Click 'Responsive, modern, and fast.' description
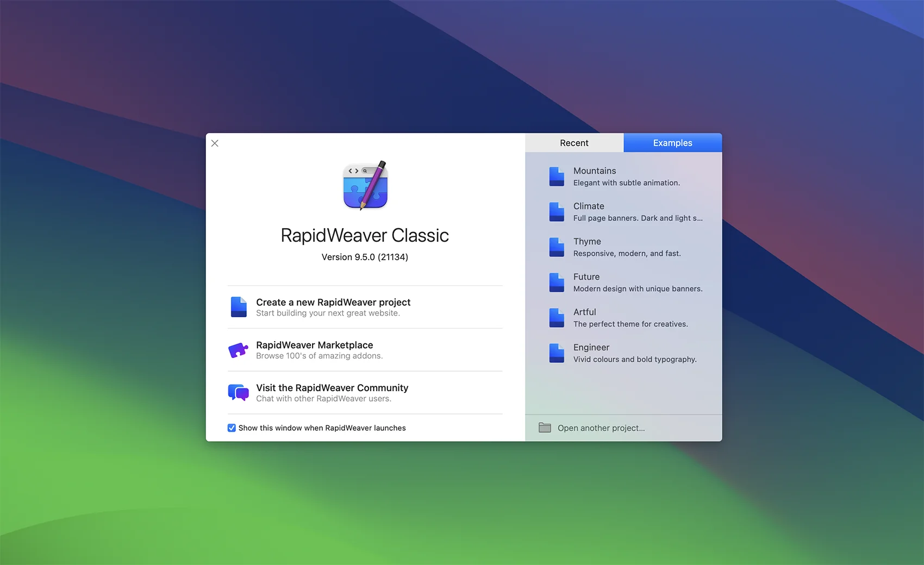 (x=627, y=254)
